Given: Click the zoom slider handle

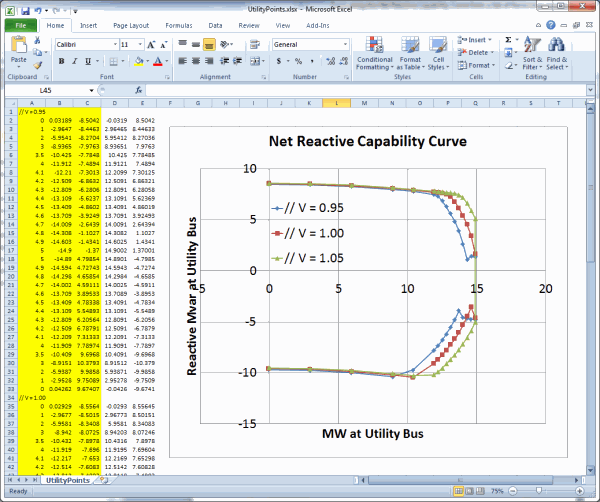Looking at the screenshot, I should click(x=539, y=491).
